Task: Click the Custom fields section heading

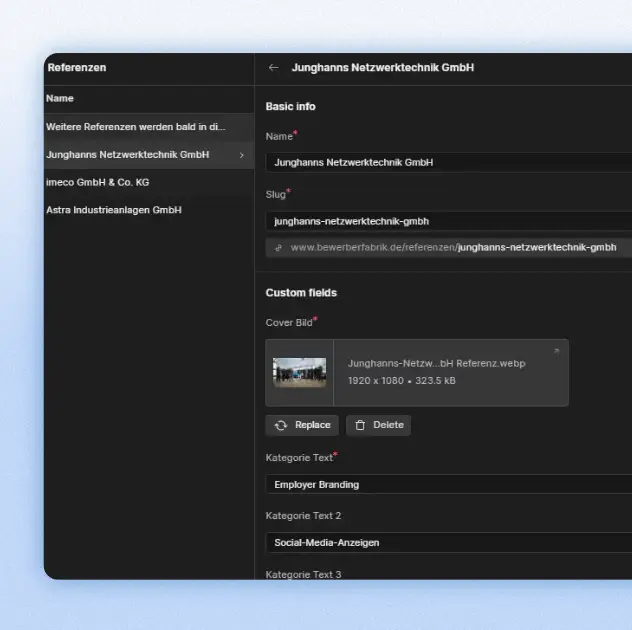Action: point(301,293)
